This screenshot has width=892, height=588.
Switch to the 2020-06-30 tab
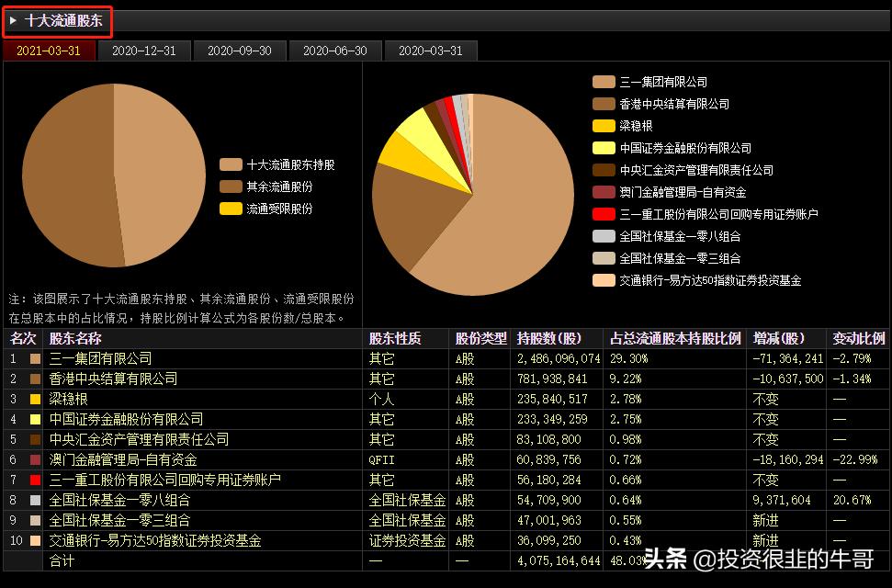tap(334, 51)
